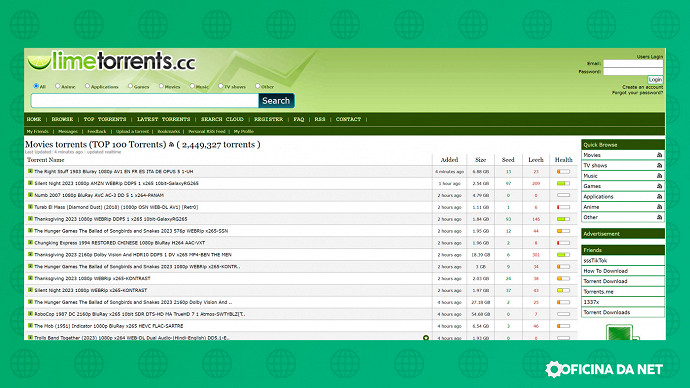This screenshot has height=388, width=690.
Task: Open My Friends in the sub-navigation
Action: click(x=37, y=132)
